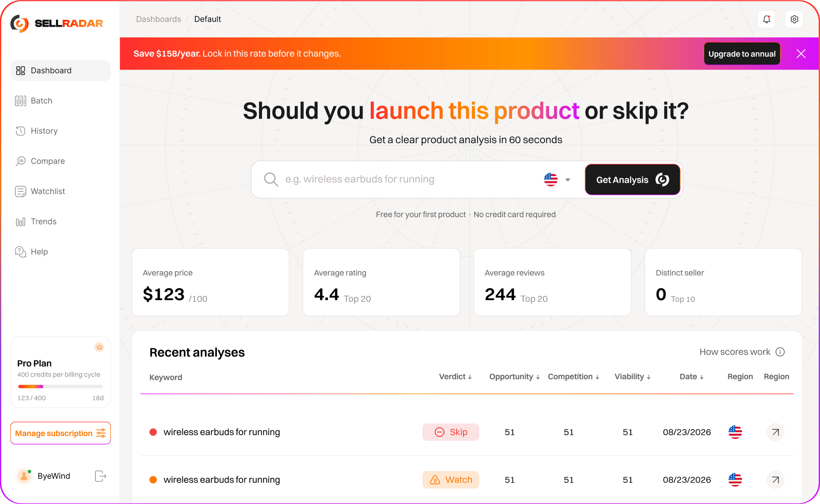Viewport: 820px width, 504px height.
Task: Click the Pro Plan crown icon
Action: coord(99,347)
